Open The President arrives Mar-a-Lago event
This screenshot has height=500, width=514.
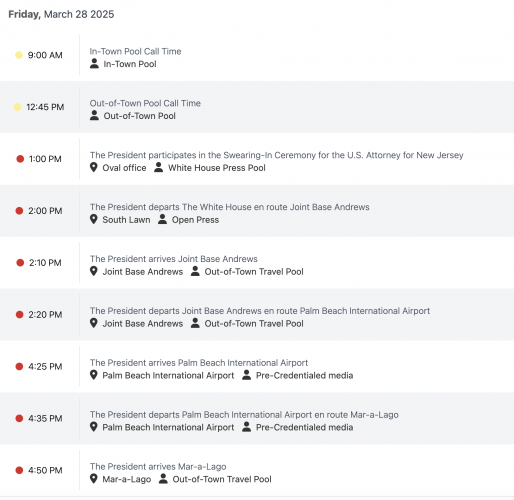[x=158, y=466]
